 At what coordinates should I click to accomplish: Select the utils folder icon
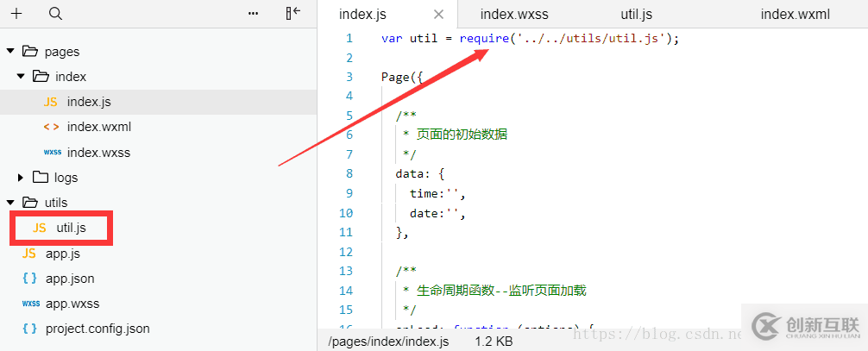30,202
